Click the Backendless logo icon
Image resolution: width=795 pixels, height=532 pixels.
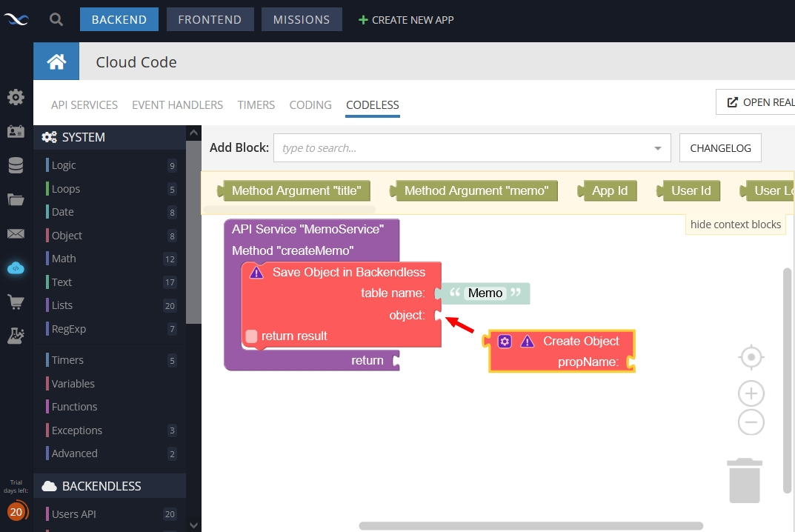[x=16, y=20]
